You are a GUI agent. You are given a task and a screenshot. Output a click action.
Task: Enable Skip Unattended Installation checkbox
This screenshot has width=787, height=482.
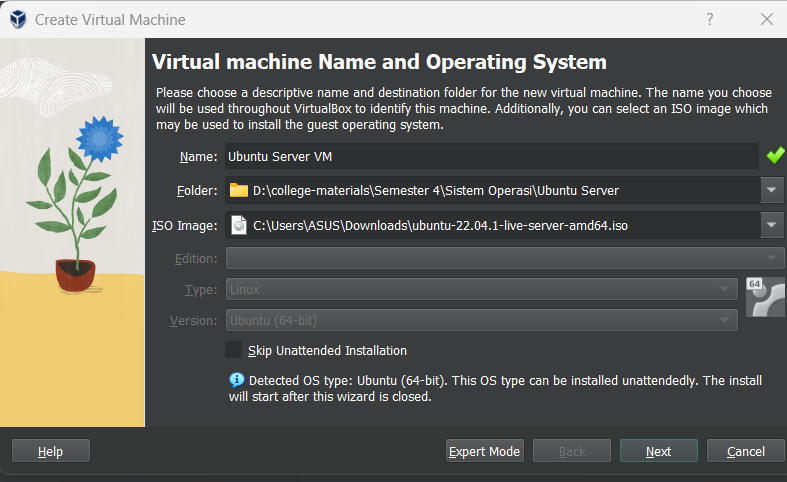(234, 350)
